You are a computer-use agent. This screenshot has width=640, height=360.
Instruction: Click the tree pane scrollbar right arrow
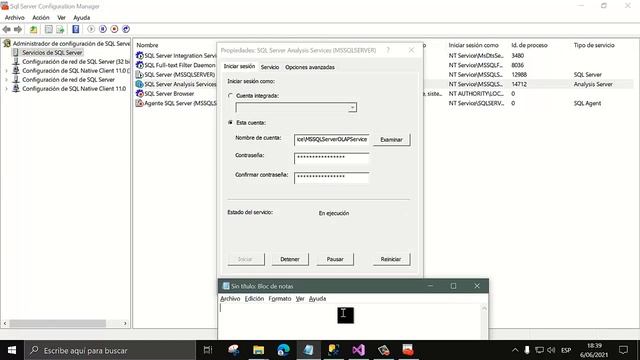(125, 323)
